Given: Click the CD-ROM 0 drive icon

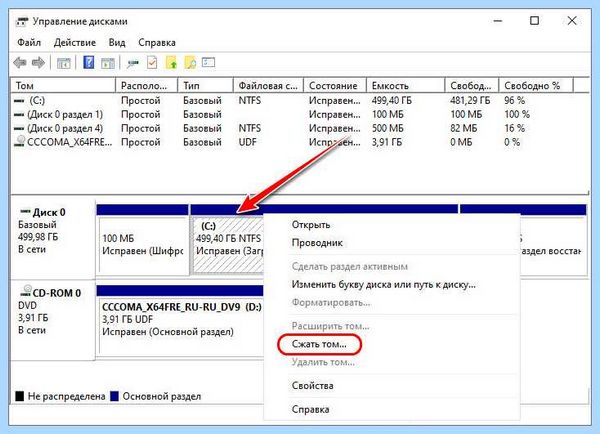Looking at the screenshot, I should [x=26, y=292].
